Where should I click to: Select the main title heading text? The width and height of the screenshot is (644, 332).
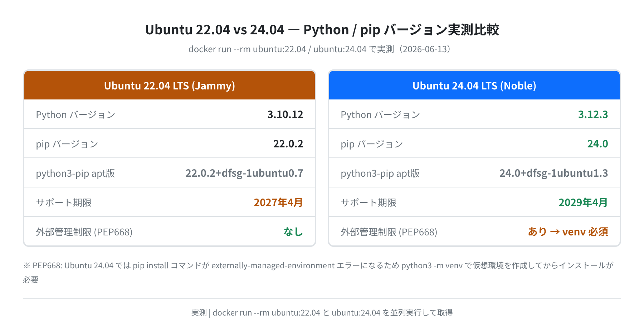pos(322,30)
